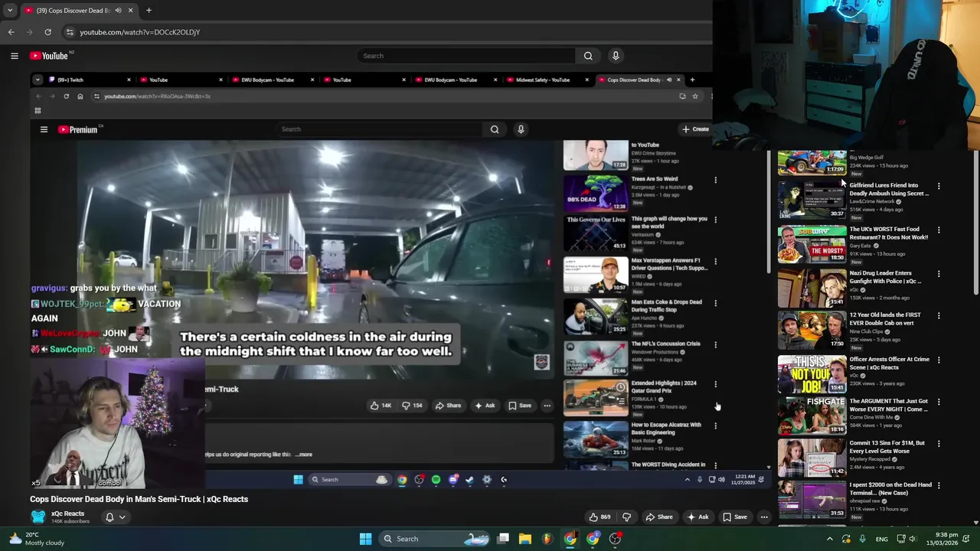Image resolution: width=980 pixels, height=551 pixels.
Task: Click the YouTube Premium logo in stream
Action: (x=78, y=129)
